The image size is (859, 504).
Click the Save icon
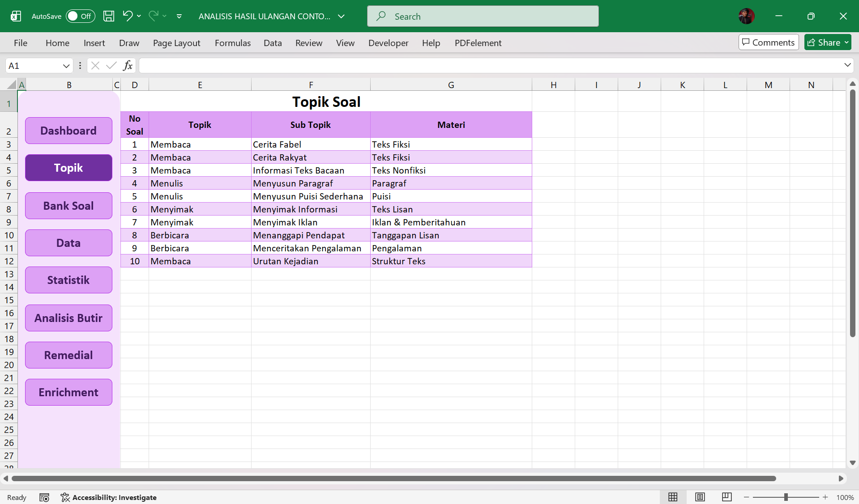[x=109, y=16]
